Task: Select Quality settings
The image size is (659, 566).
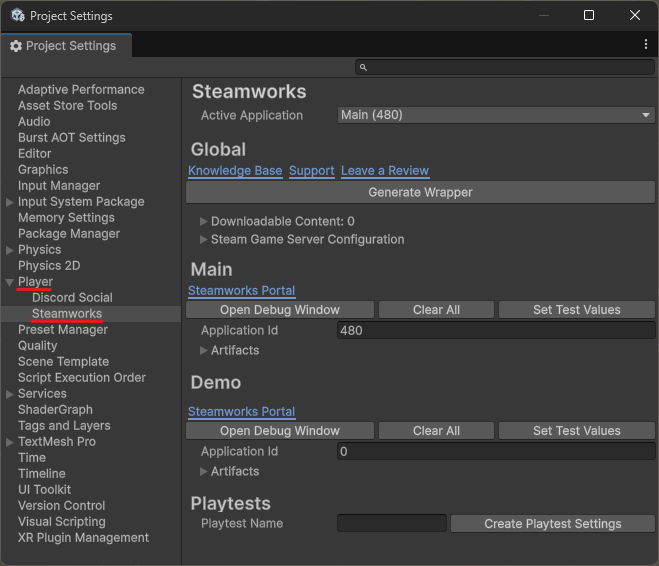Action: coord(37,345)
